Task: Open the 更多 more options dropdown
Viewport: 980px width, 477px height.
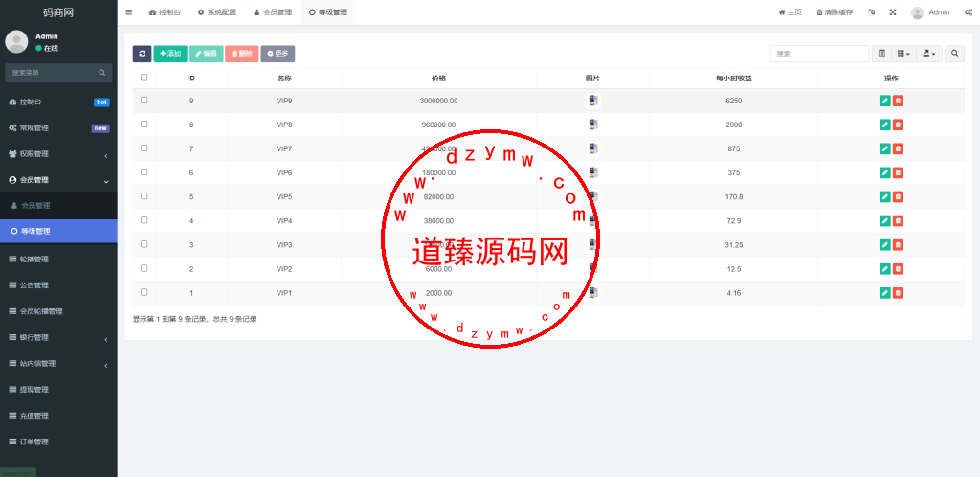Action: coord(278,54)
